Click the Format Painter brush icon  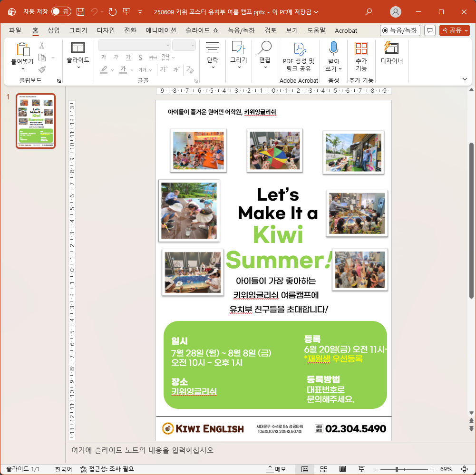pyautogui.click(x=42, y=70)
